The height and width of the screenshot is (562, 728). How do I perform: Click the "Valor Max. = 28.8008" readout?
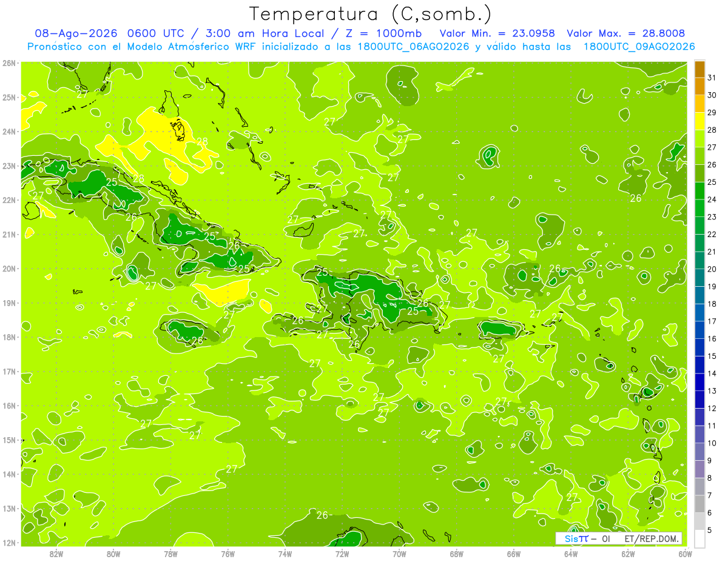coord(626,33)
